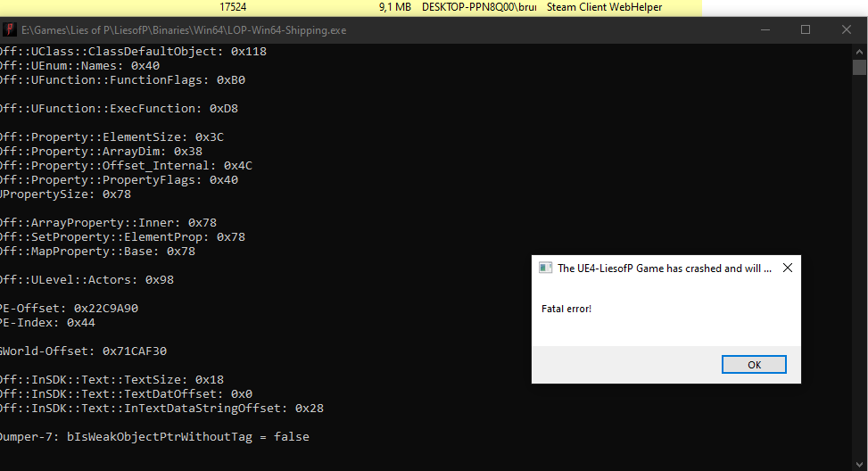Click the UClass::ClassDefaultObject: 0x118 line

[x=133, y=52]
